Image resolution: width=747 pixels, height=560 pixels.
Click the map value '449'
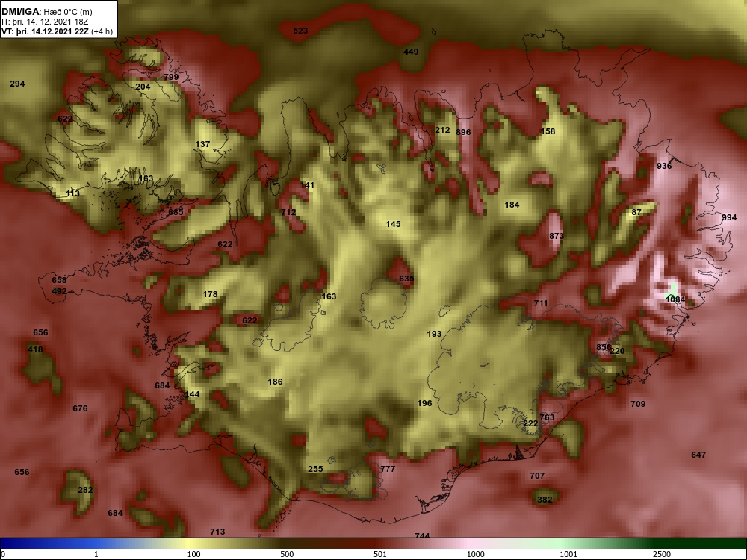tap(411, 52)
